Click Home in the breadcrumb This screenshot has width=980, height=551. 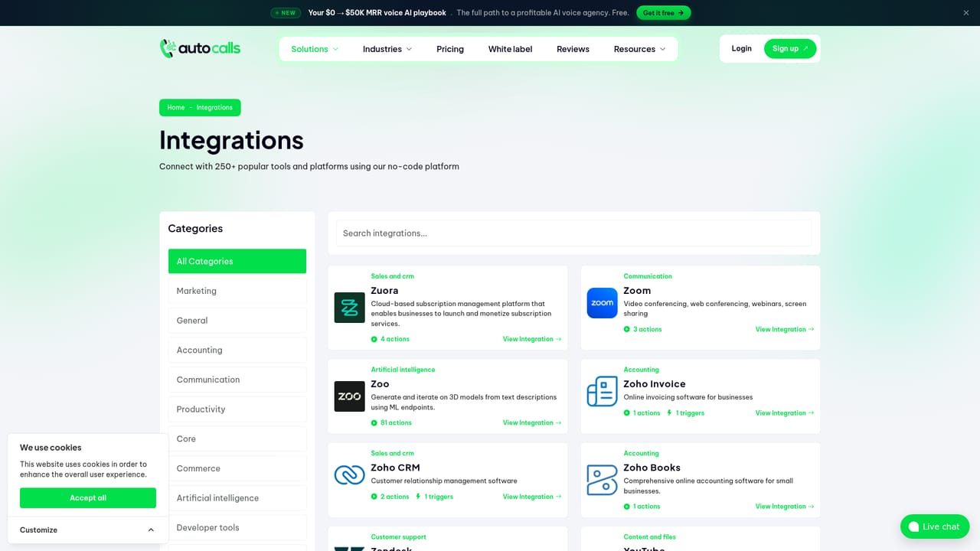click(x=176, y=108)
